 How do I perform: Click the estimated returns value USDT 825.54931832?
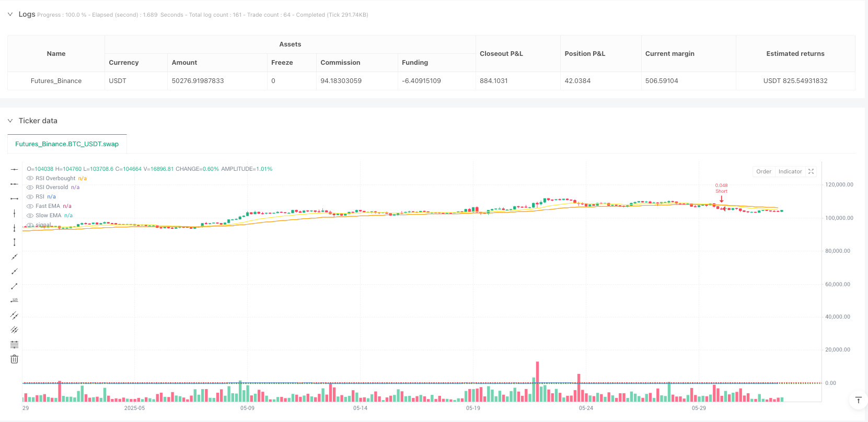[x=795, y=81]
